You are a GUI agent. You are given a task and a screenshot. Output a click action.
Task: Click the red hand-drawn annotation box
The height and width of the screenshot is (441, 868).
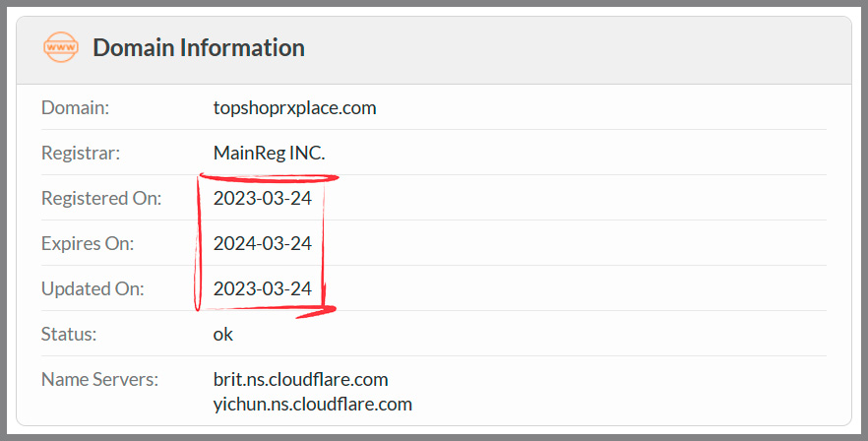(266, 244)
